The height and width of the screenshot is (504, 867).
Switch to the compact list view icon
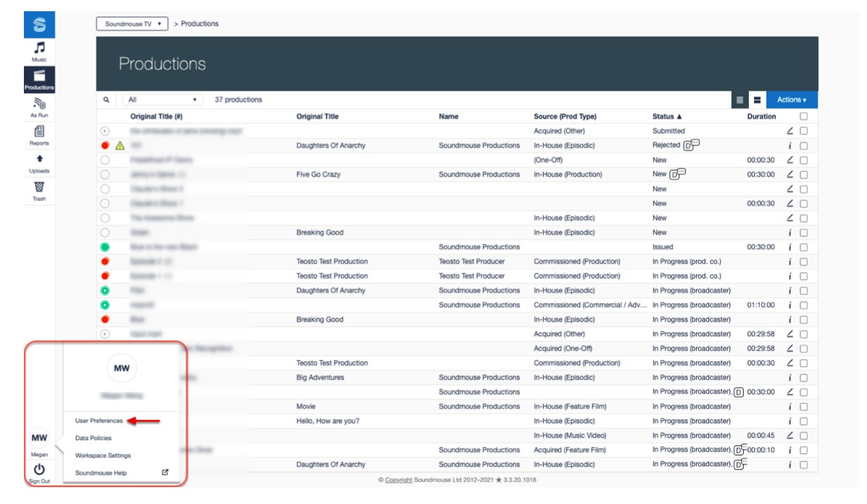point(740,100)
